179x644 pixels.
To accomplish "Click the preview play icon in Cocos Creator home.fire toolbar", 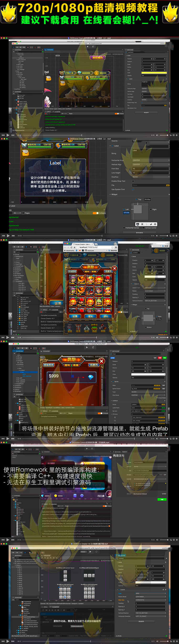I will tap(88, 47).
